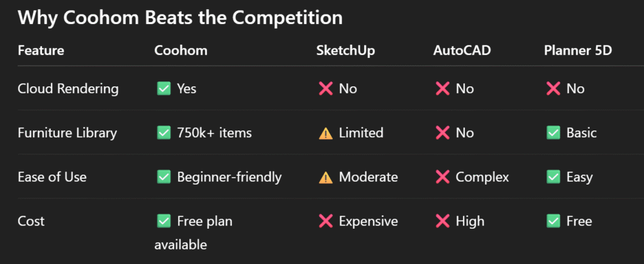Click the warning icon beside Moderate

(326, 177)
